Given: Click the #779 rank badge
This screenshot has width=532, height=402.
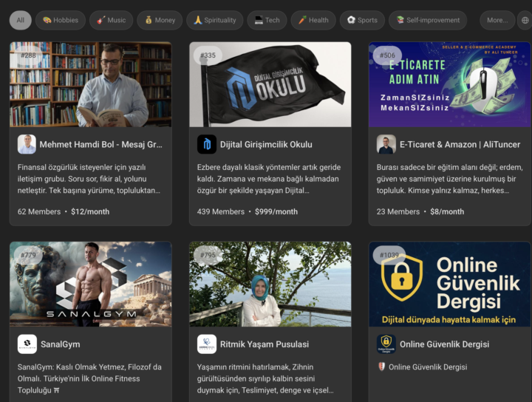Looking at the screenshot, I should tap(28, 255).
